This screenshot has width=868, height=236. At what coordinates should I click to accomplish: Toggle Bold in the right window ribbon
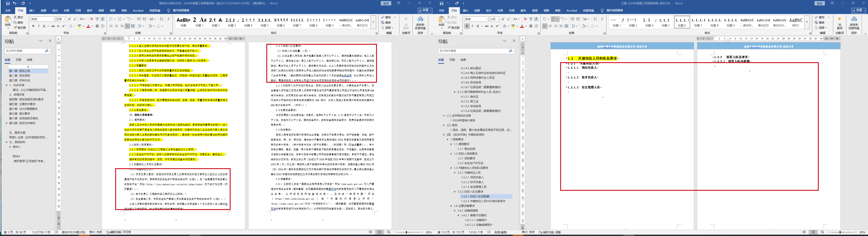coord(467,26)
